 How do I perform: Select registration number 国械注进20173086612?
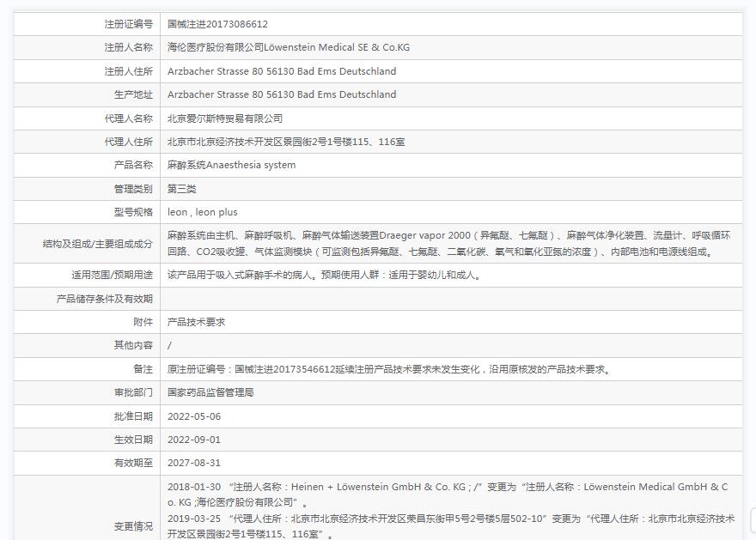pyautogui.click(x=217, y=24)
